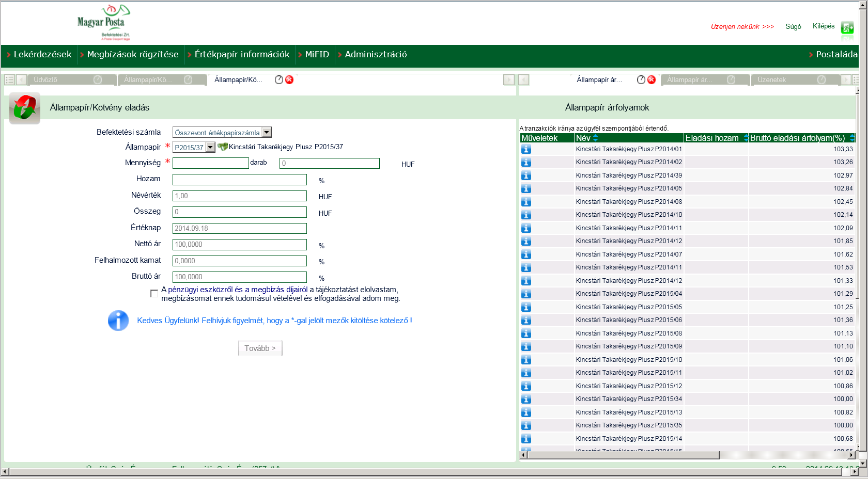The image size is (868, 479).
Task: Open the Adminisztráció menu
Action: click(376, 54)
